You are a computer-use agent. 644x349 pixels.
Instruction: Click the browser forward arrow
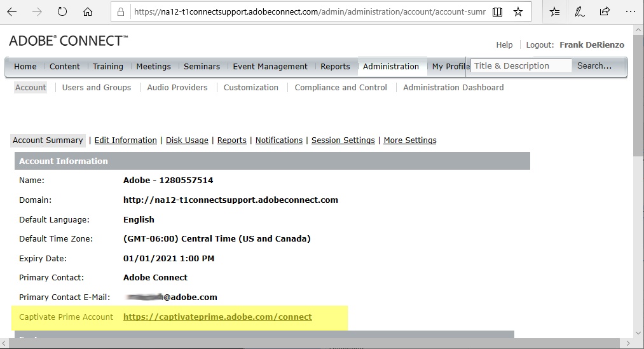click(37, 11)
